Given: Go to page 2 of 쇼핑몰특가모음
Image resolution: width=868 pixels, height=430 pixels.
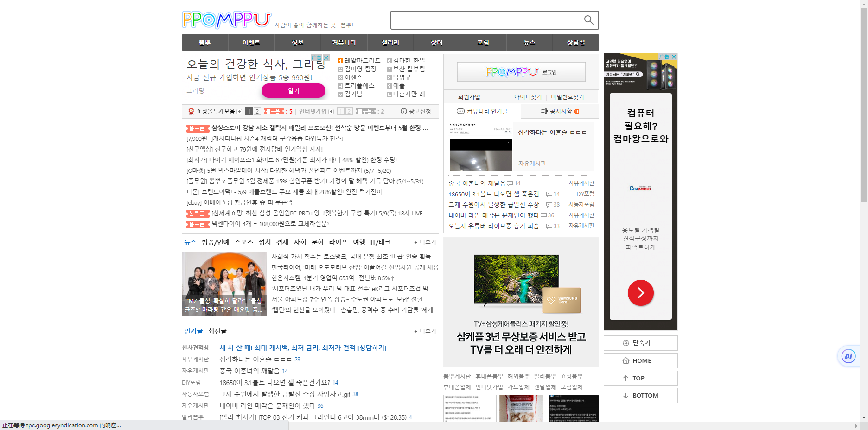Looking at the screenshot, I should pos(257,111).
